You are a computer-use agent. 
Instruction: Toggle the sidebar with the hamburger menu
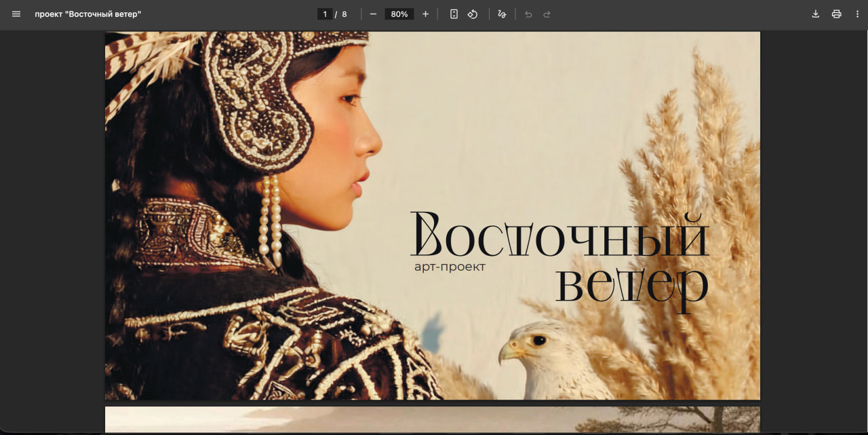[16, 14]
